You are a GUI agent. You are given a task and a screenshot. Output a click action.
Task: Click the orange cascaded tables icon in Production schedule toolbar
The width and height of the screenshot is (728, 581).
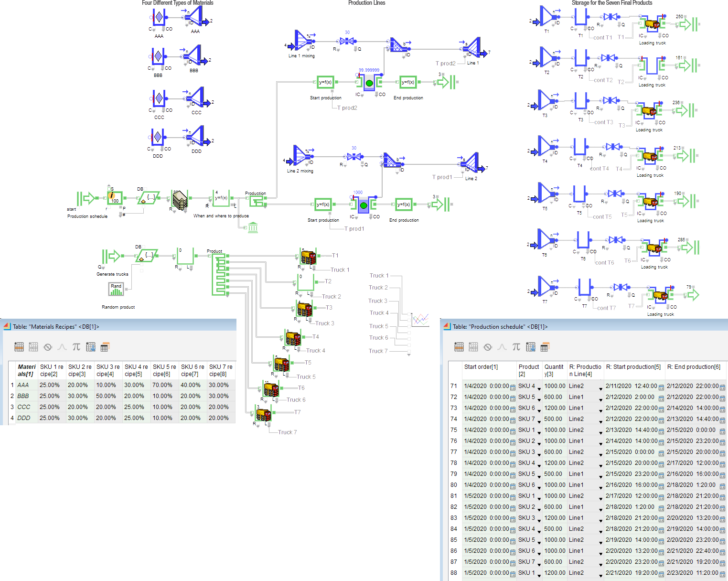pos(545,347)
